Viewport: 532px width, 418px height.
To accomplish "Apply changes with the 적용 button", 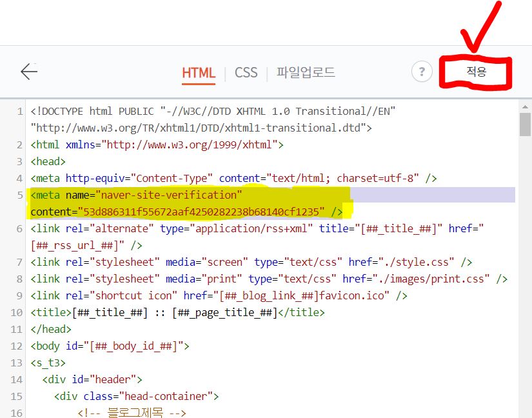I will pyautogui.click(x=476, y=72).
